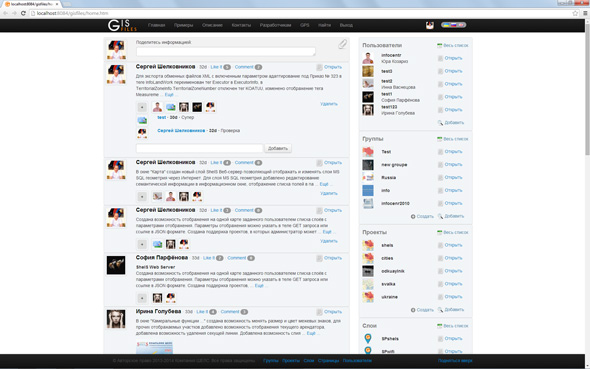Click Удалить on the first post
The width and height of the screenshot is (590, 369).
coord(329,104)
